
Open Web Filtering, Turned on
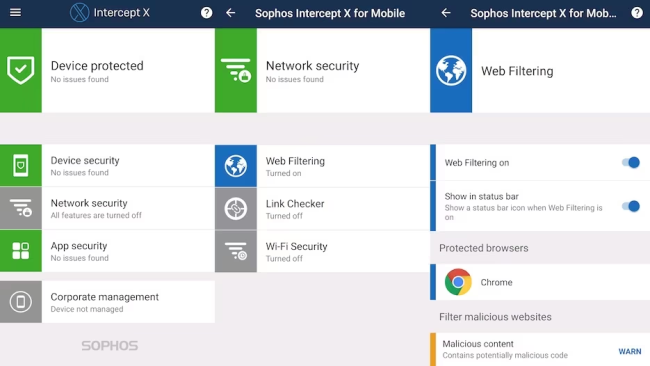tap(322, 166)
